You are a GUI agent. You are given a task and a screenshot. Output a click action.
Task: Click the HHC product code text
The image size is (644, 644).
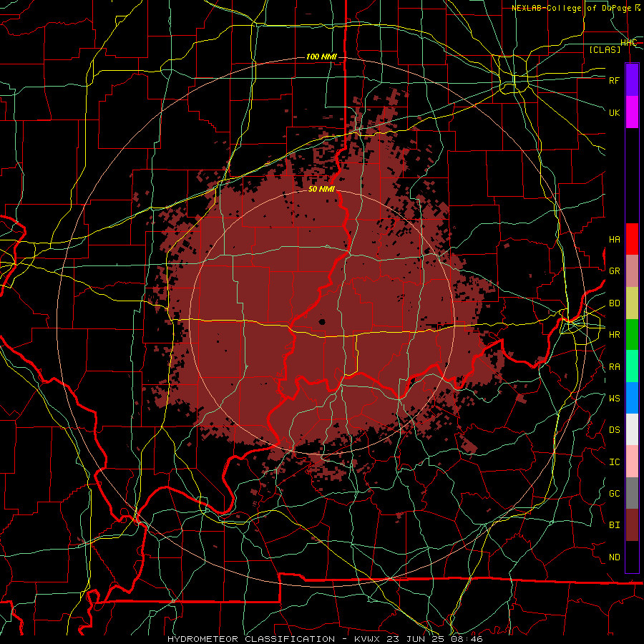click(628, 43)
